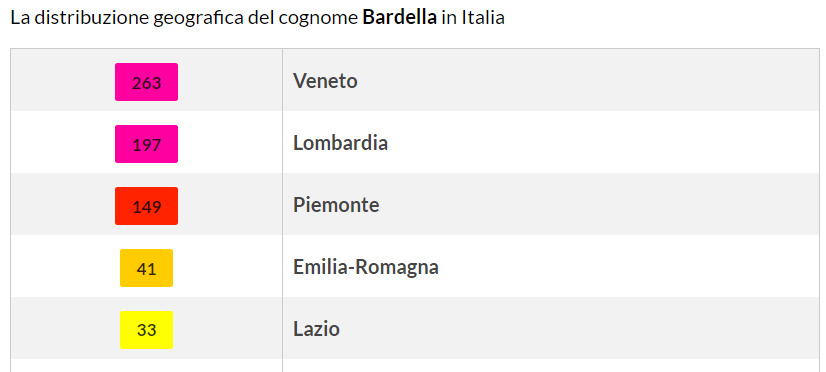The height and width of the screenshot is (372, 826).
Task: Click the magenta 263 badge for Veneto
Action: point(146,82)
